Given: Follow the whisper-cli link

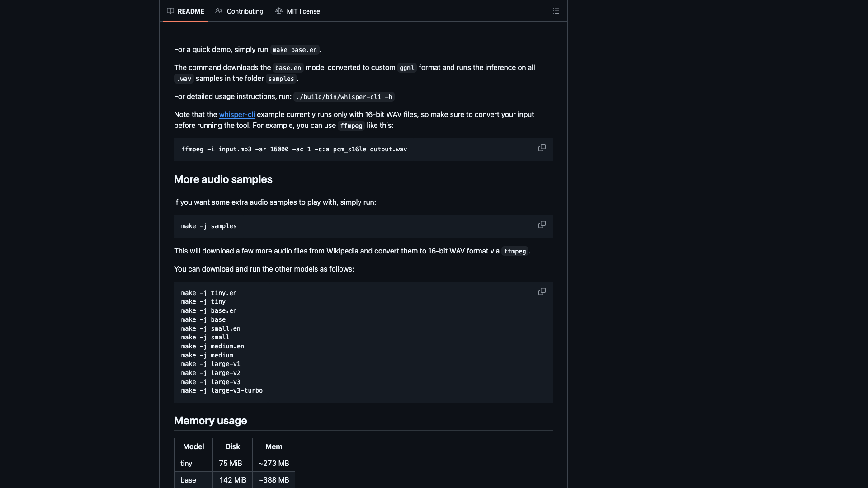Looking at the screenshot, I should 237,114.
